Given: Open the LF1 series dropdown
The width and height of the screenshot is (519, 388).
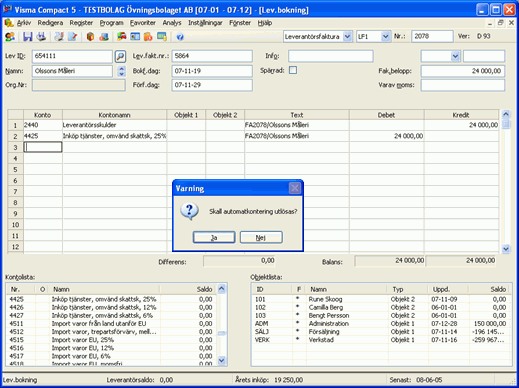Looking at the screenshot, I should (385, 36).
